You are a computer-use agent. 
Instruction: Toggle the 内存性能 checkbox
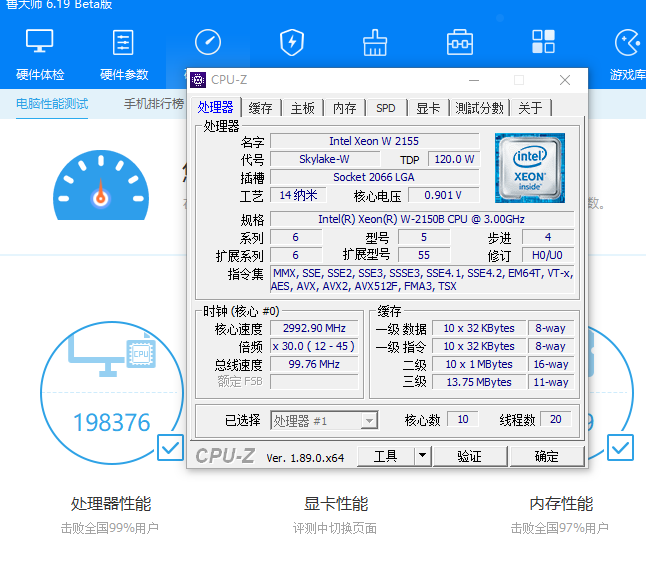620,447
